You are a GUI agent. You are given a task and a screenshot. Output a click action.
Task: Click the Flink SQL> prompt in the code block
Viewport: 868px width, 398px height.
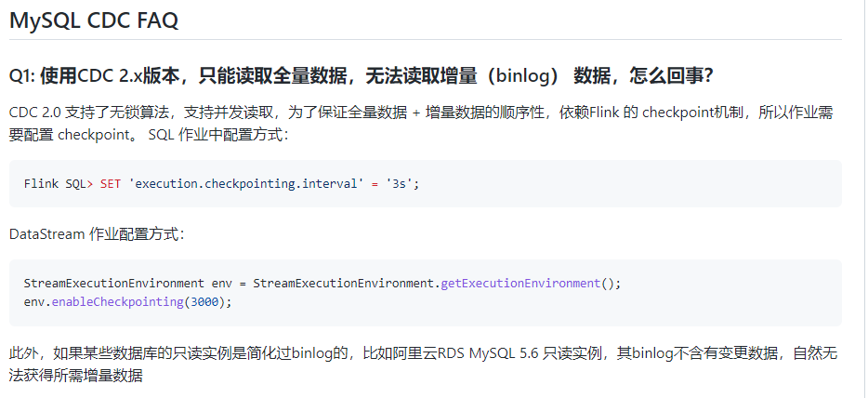[59, 184]
